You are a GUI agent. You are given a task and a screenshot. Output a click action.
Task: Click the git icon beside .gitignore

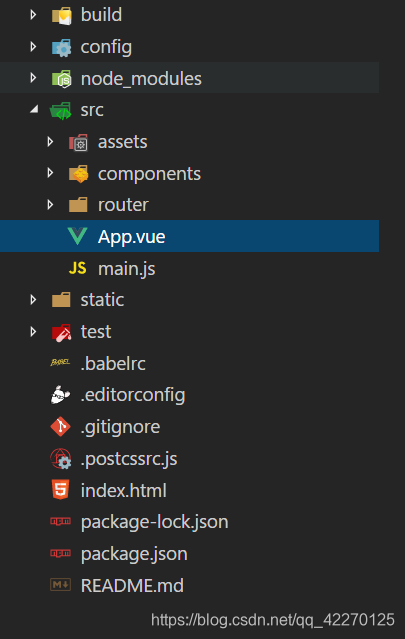click(x=61, y=426)
